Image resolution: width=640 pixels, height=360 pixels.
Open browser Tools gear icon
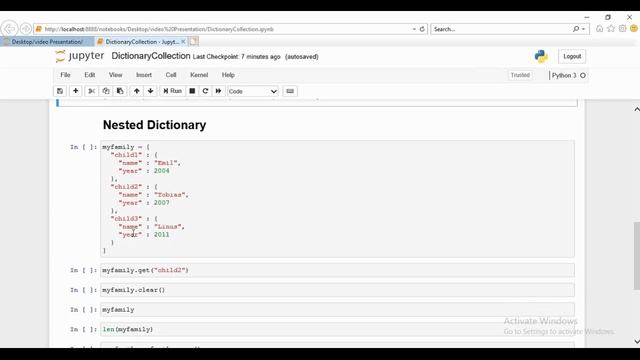622,29
